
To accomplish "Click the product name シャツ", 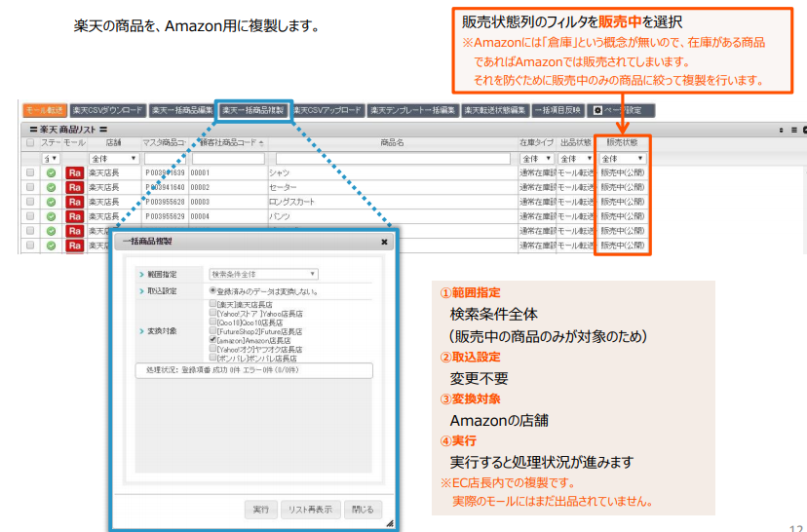I will click(279, 172).
